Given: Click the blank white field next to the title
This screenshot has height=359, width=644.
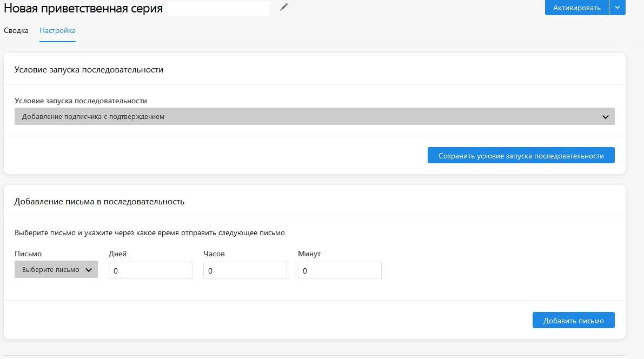Looking at the screenshot, I should (218, 9).
